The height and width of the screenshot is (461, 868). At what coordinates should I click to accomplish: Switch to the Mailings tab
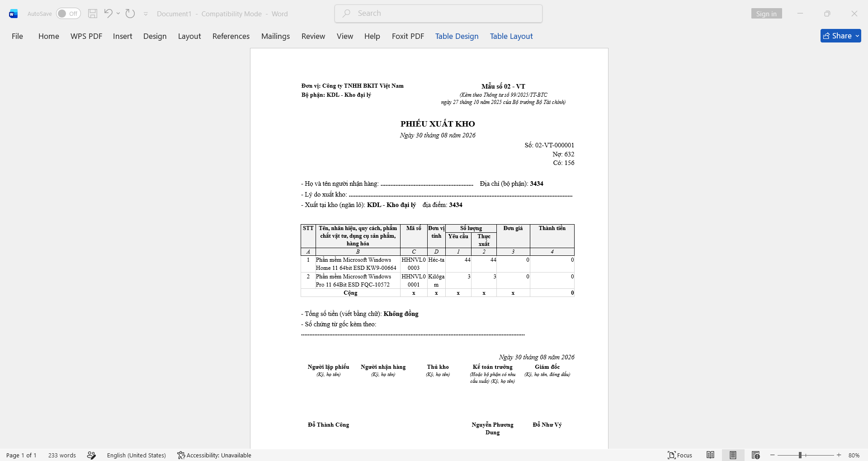coord(276,36)
